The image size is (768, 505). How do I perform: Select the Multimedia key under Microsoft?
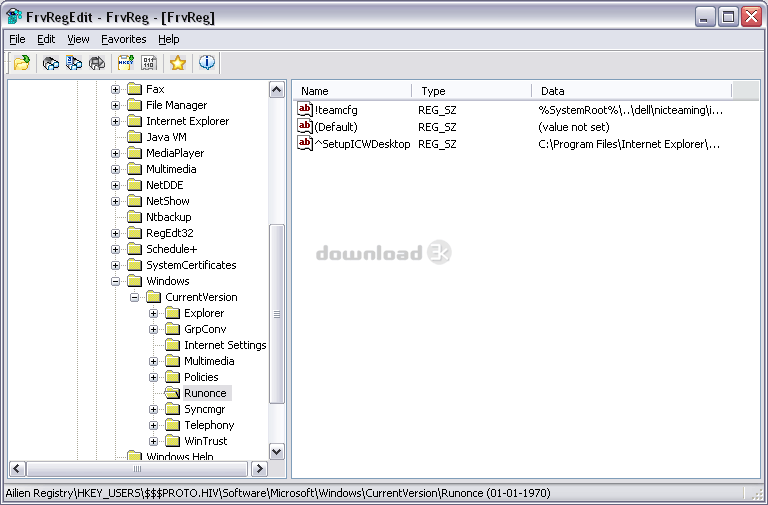171,169
